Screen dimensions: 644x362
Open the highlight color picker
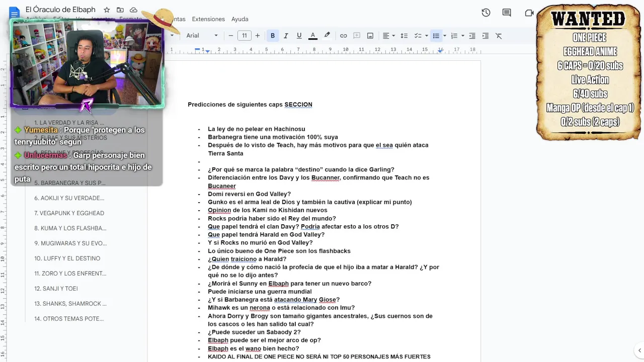tap(327, 36)
